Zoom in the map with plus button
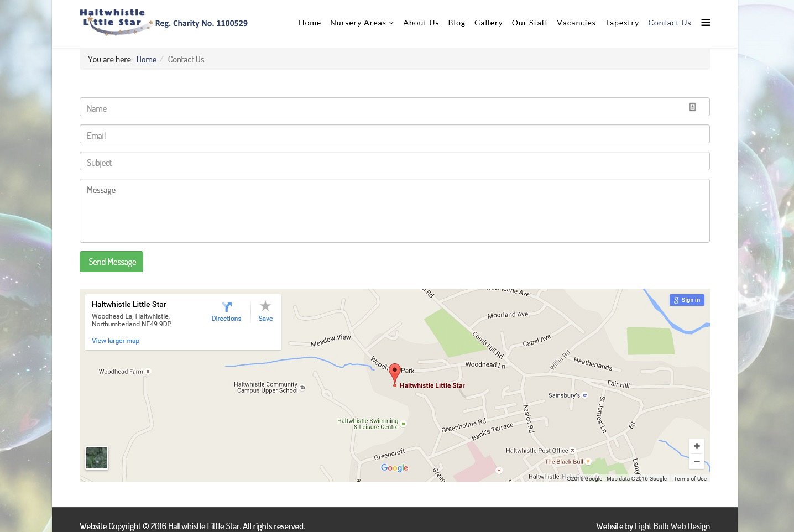The height and width of the screenshot is (532, 794). tap(697, 446)
